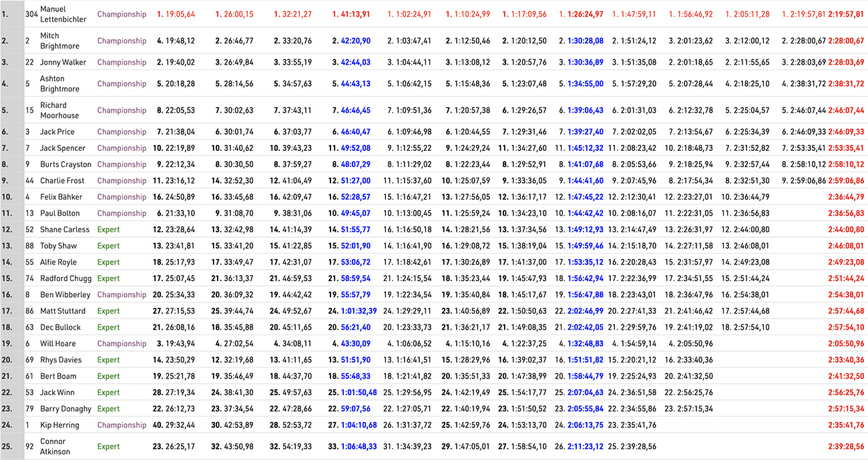868x460 pixels.
Task: Select Will Hoare's lap time 19:43,94
Action: tap(180, 344)
